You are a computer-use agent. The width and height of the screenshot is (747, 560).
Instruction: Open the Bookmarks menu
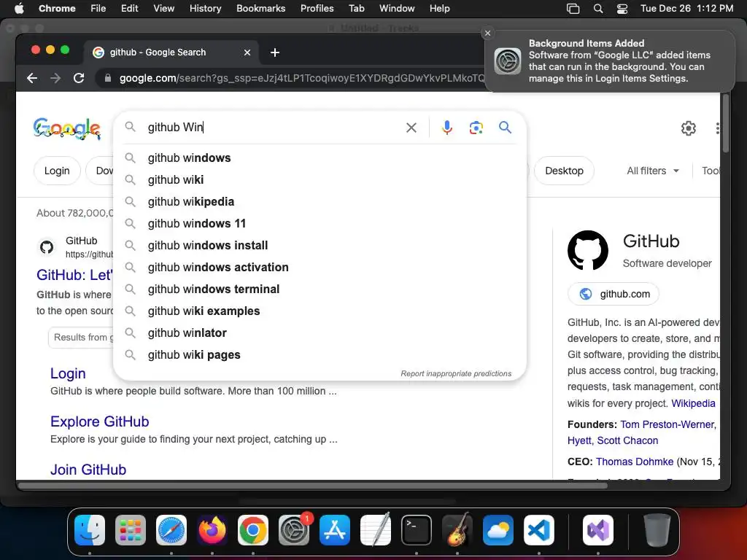pyautogui.click(x=260, y=8)
